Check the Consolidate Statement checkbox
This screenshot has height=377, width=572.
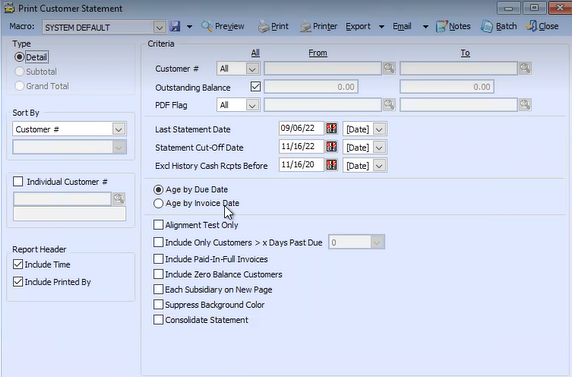point(158,320)
